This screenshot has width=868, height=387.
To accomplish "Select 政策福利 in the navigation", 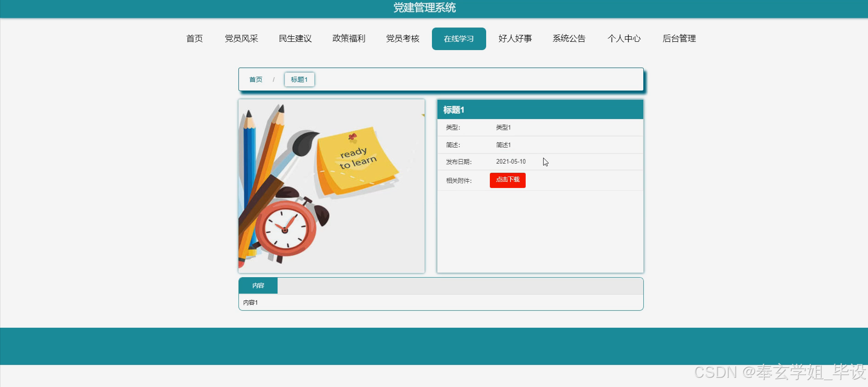I will click(349, 39).
